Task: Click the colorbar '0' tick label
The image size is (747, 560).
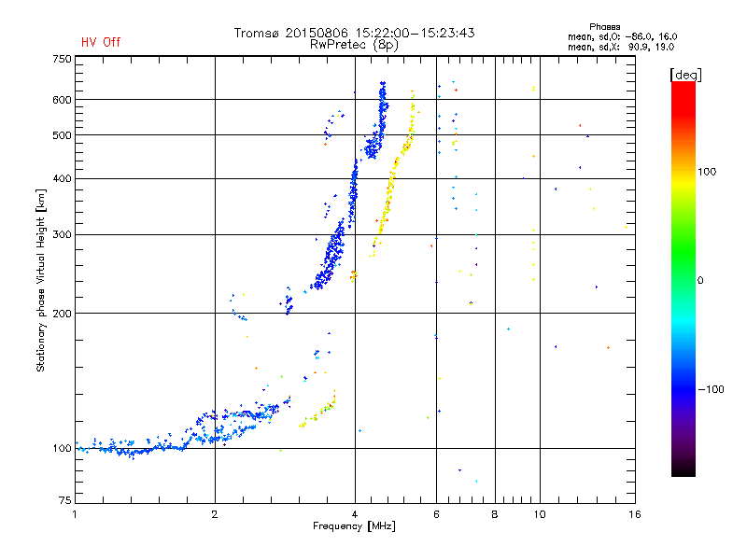Action: [x=700, y=281]
